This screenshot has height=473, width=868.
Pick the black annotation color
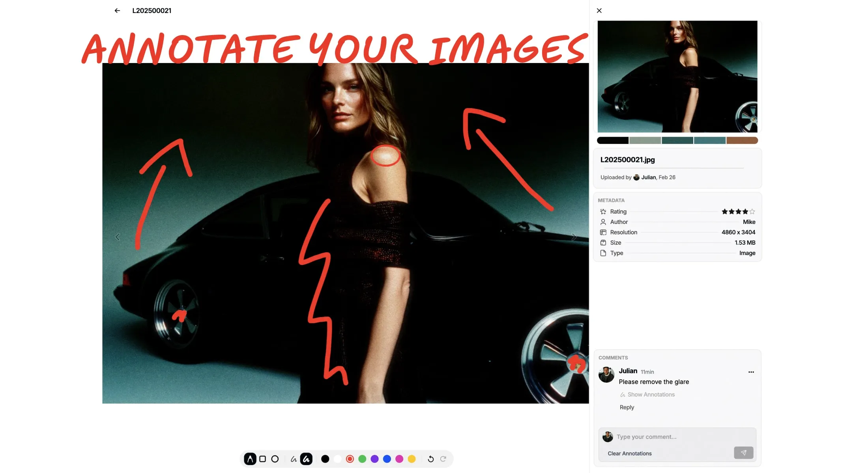325,459
